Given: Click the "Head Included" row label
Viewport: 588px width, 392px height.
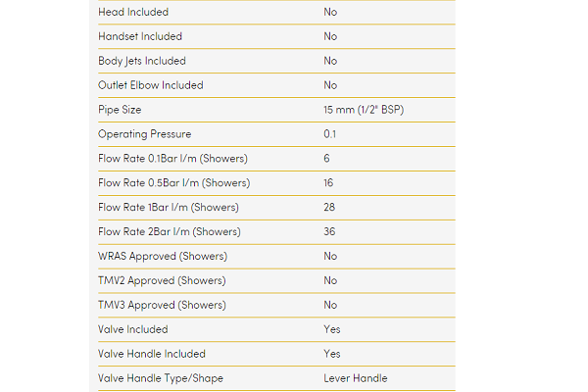Looking at the screenshot, I should click(133, 12).
